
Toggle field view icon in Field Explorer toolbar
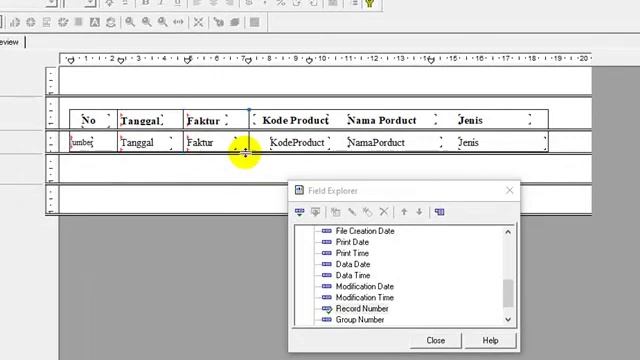pos(439,212)
